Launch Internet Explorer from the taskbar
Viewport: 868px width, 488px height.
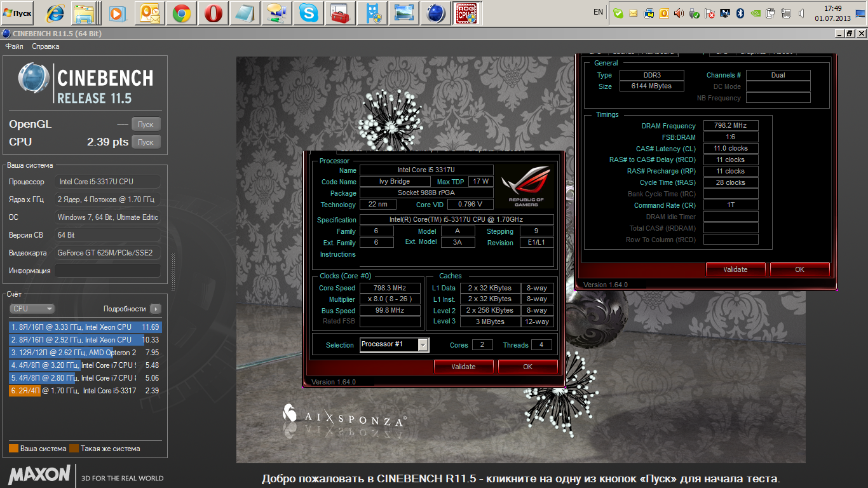click(56, 13)
